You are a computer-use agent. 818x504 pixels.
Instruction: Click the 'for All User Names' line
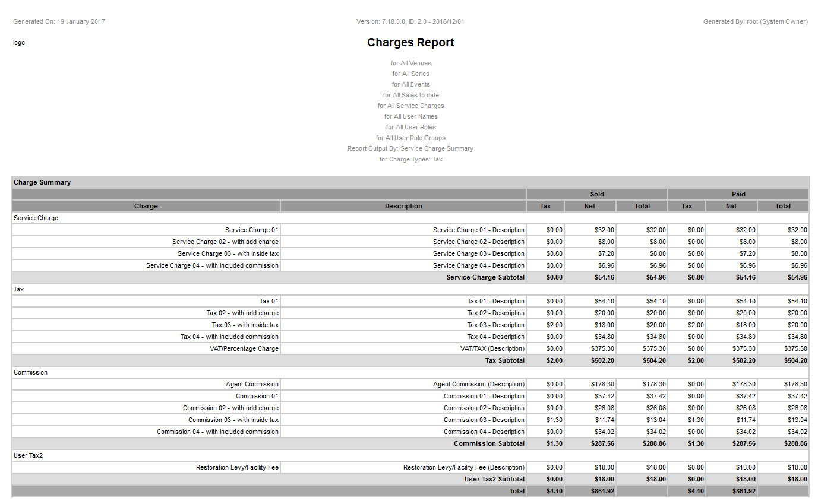(x=410, y=116)
